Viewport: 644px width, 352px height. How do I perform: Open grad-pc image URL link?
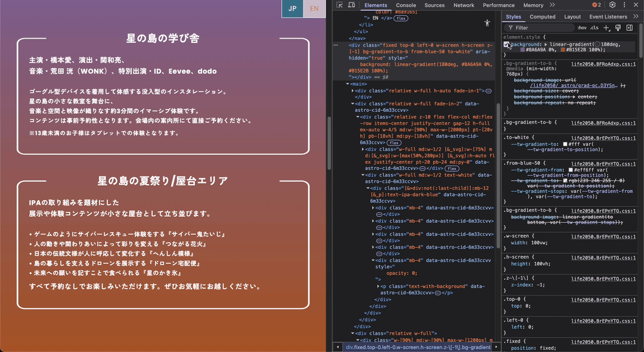coord(572,85)
